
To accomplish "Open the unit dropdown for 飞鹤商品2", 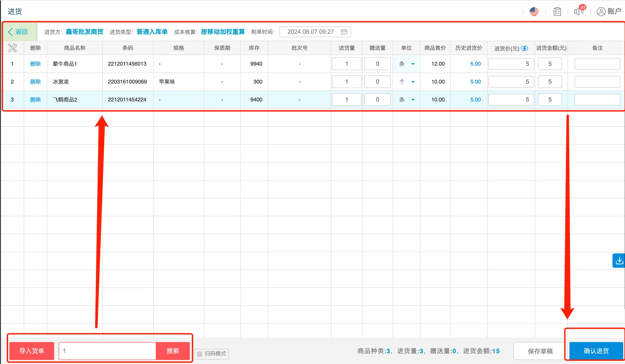I will 413,99.
